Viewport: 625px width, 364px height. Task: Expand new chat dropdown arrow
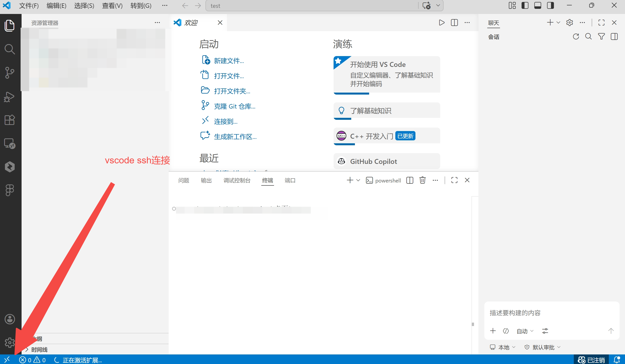[x=558, y=23]
